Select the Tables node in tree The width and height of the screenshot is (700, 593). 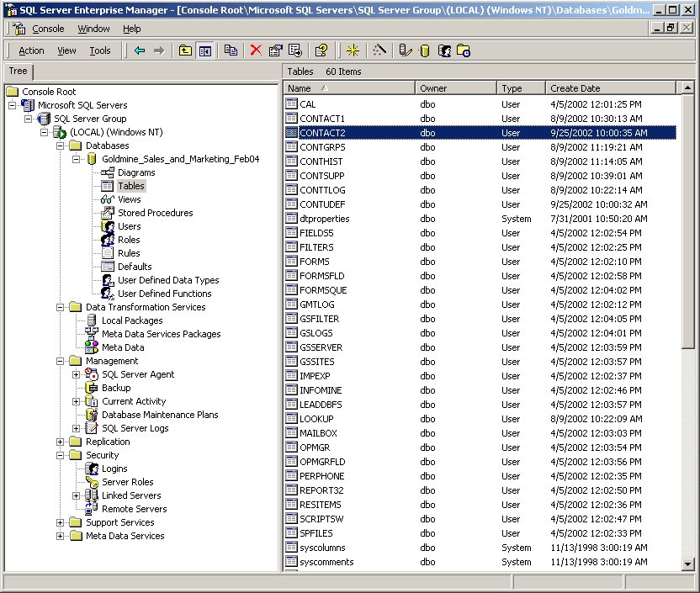tap(130, 186)
